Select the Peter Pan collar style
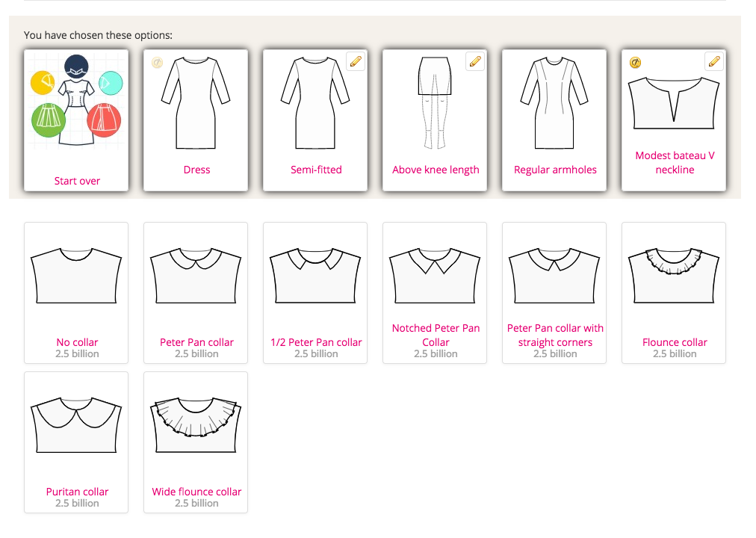This screenshot has width=756, height=538. coord(195,291)
